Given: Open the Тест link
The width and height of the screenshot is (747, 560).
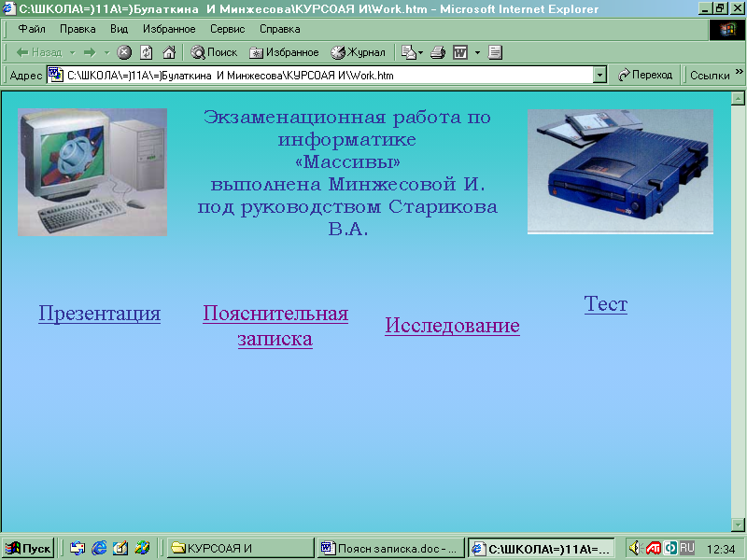Looking at the screenshot, I should coord(605,304).
